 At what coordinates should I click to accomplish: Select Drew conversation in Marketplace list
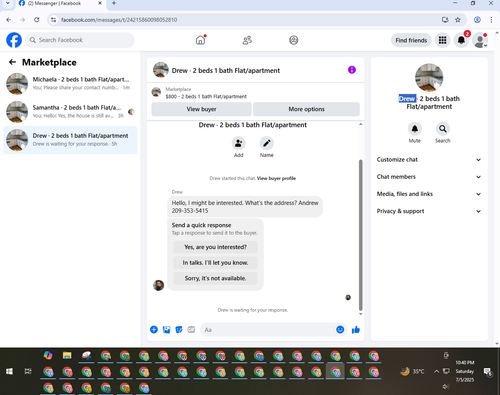click(70, 140)
